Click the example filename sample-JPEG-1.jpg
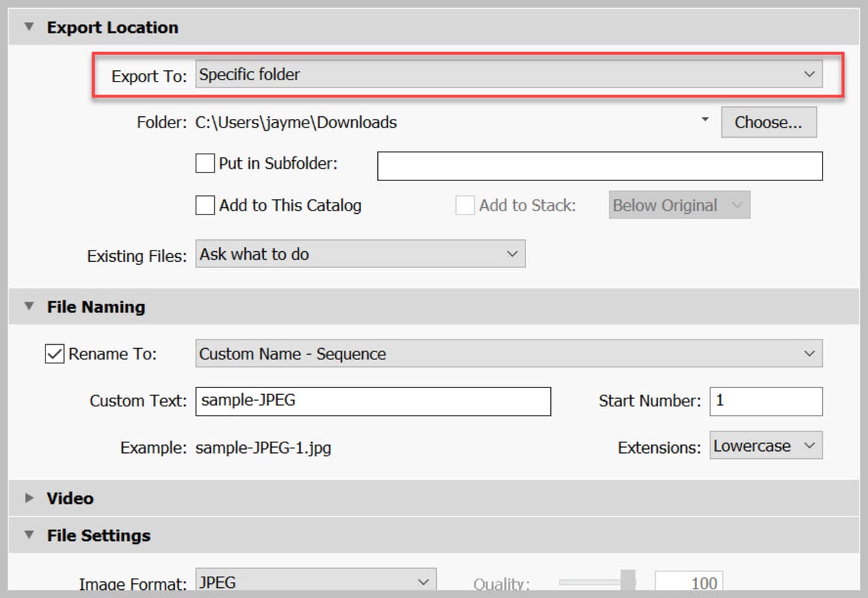This screenshot has width=868, height=598. pos(263,448)
